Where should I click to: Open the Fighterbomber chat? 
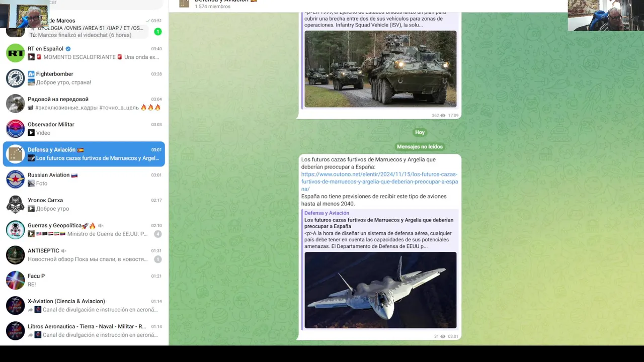click(84, 78)
